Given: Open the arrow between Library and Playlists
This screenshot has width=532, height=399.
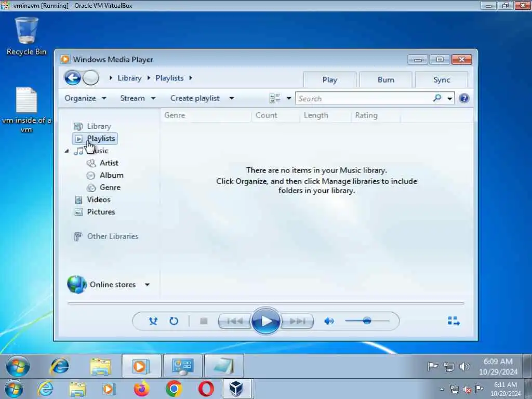Looking at the screenshot, I should tap(149, 78).
